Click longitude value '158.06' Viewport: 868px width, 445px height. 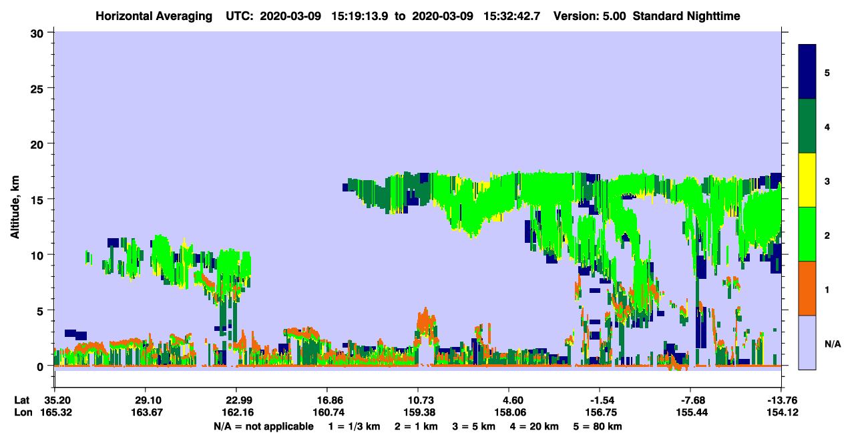tap(509, 413)
